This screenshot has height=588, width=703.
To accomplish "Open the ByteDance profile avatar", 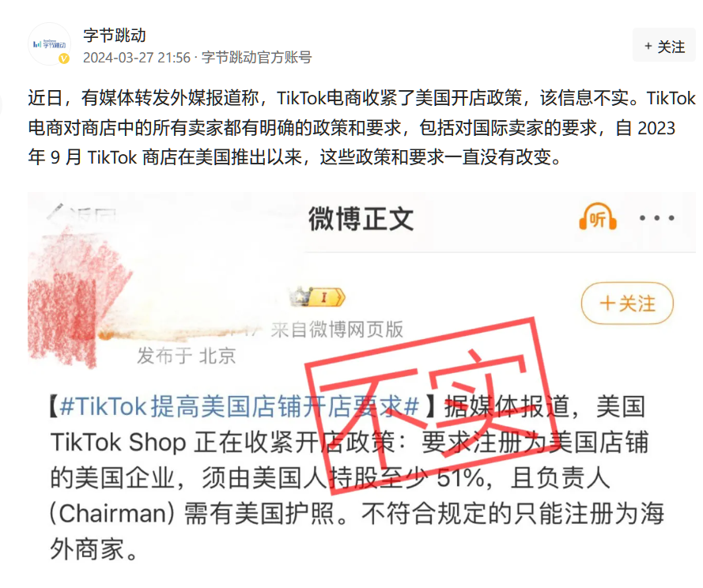I will coord(49,44).
